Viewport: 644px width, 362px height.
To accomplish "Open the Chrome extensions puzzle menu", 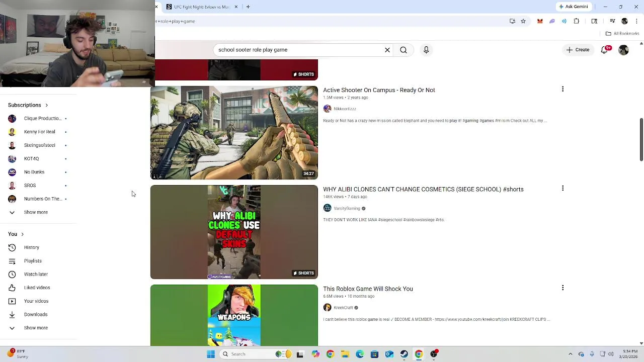I will click(x=577, y=21).
